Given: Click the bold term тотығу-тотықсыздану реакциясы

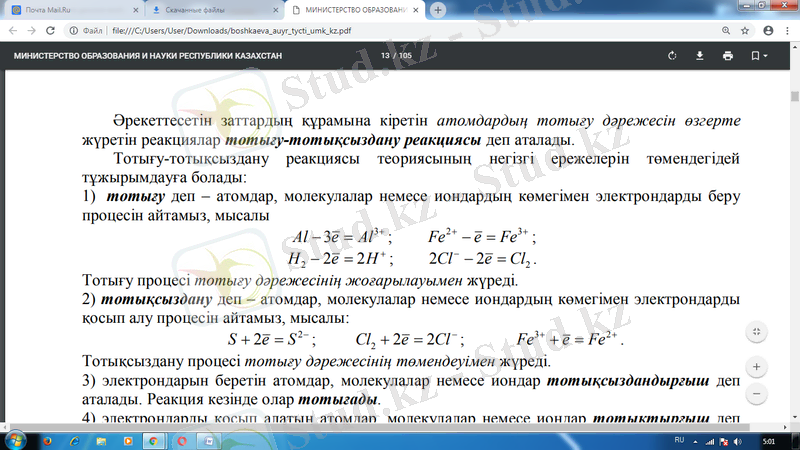Looking at the screenshot, I should (353, 140).
